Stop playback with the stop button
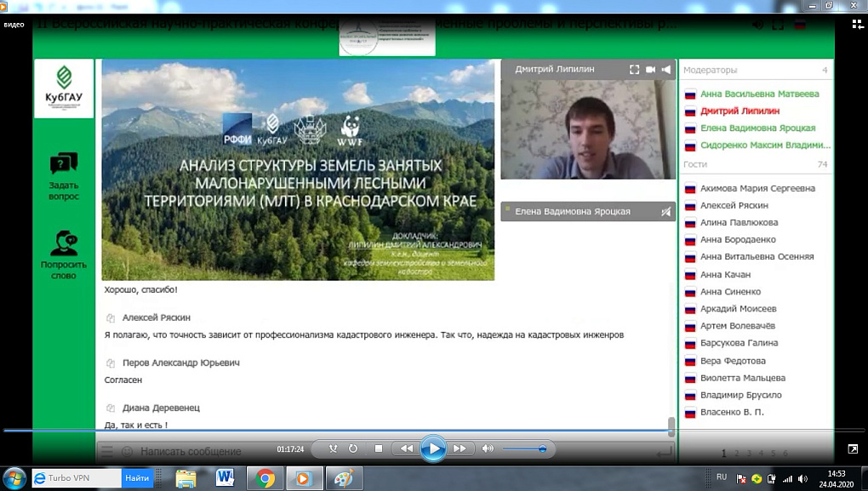Viewport: 868px width, 491px height. (379, 448)
